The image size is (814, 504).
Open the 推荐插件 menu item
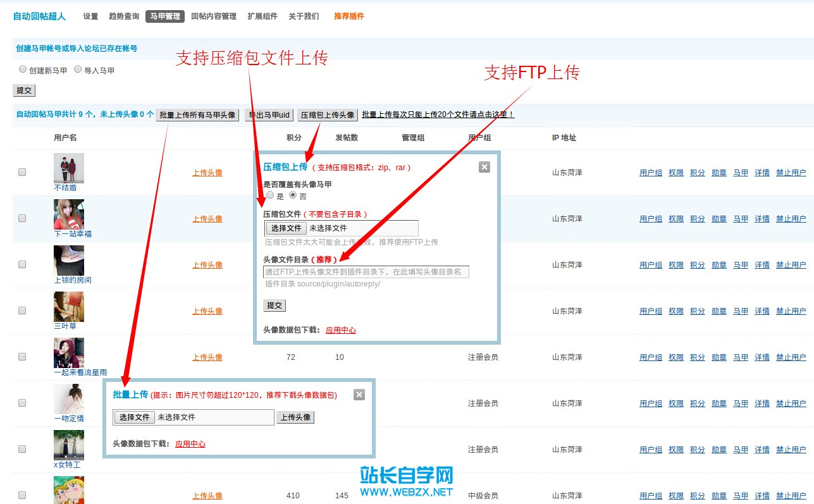point(348,17)
